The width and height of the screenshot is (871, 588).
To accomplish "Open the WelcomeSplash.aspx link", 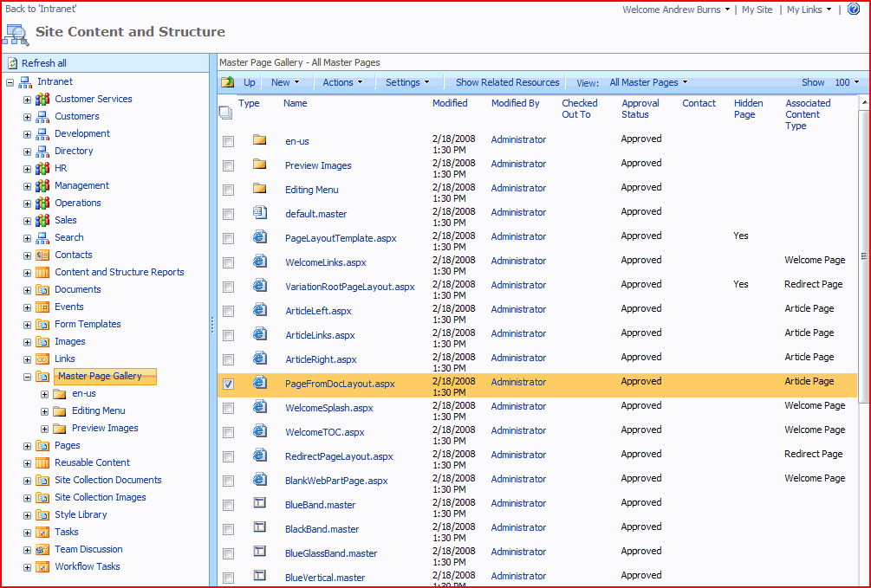I will (329, 408).
